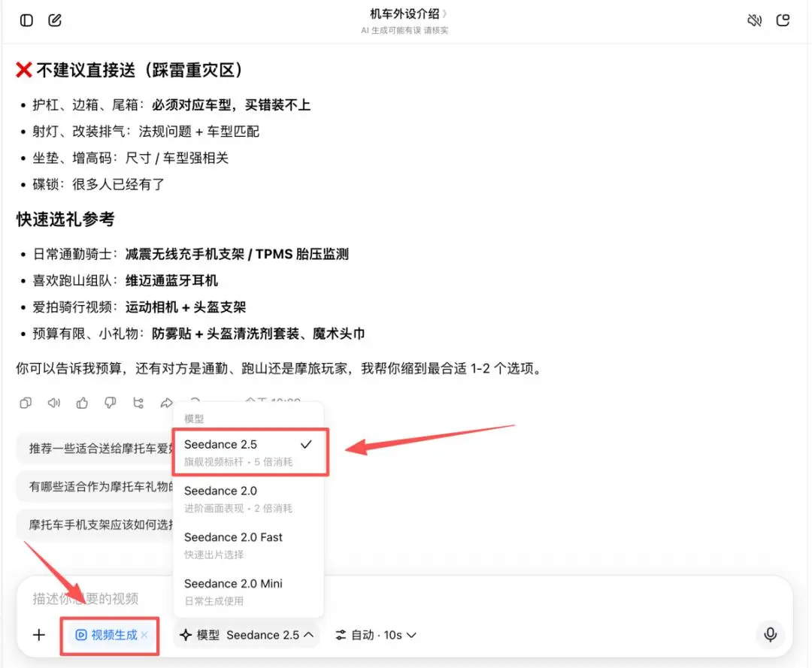Screen dimensions: 812x668
Task: Open the 机车外设介绍 conversation title menu
Action: pyautogui.click(x=408, y=14)
